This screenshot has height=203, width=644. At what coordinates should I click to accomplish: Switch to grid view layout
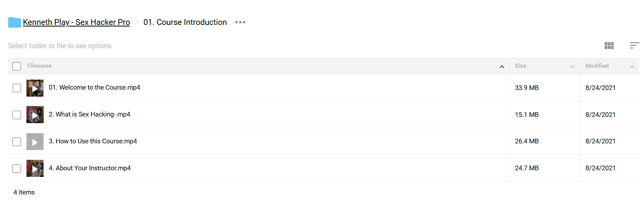pyautogui.click(x=609, y=46)
